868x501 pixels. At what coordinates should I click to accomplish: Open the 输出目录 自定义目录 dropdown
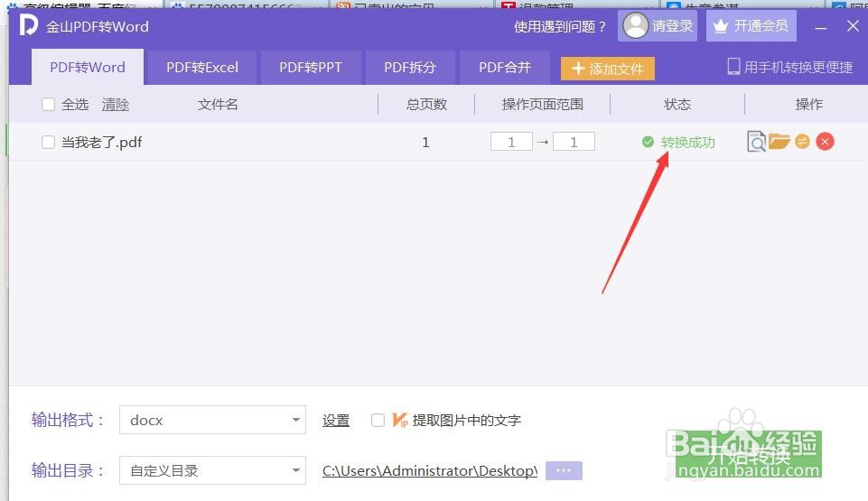click(212, 470)
